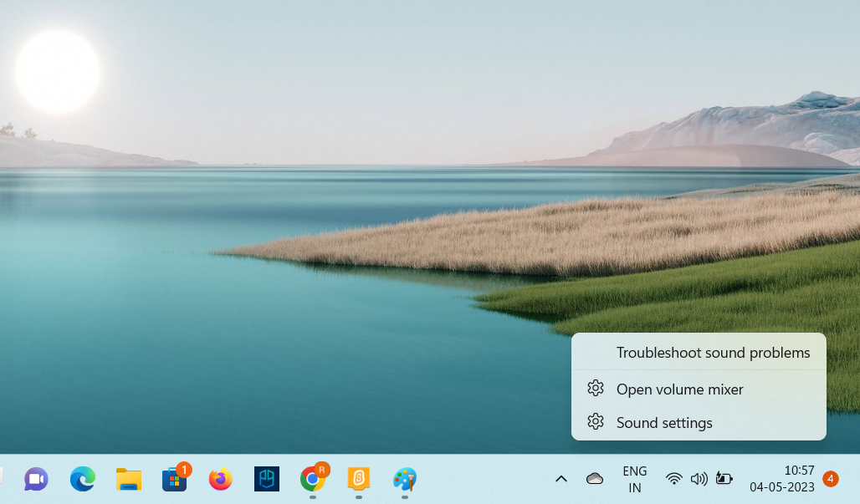Switch to the Google Chrome window

(313, 479)
